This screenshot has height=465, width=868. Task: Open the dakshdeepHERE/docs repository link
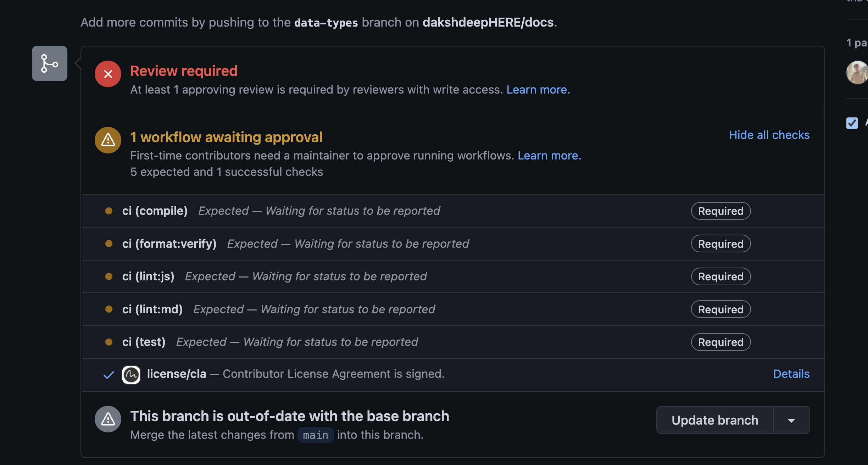488,22
